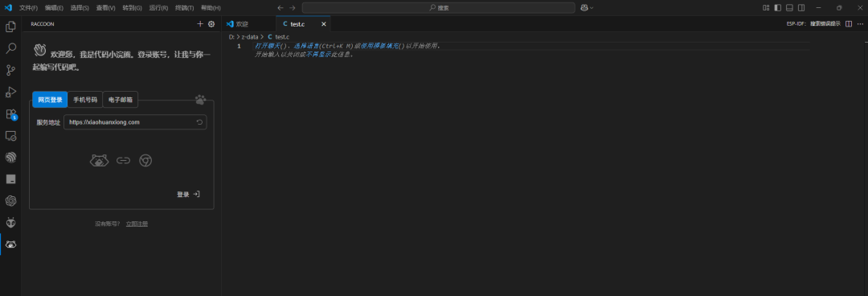Select the Raccoon icon in activity bar

10,245
